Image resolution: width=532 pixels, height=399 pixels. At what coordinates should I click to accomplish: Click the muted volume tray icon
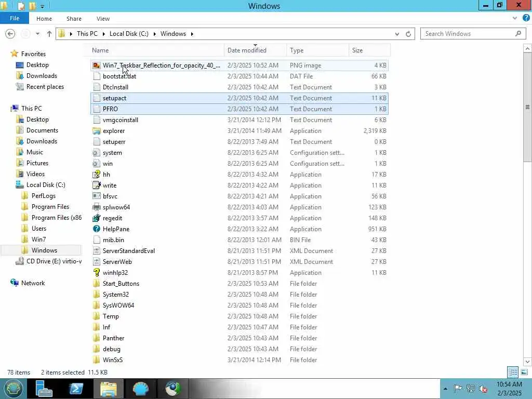click(x=483, y=389)
